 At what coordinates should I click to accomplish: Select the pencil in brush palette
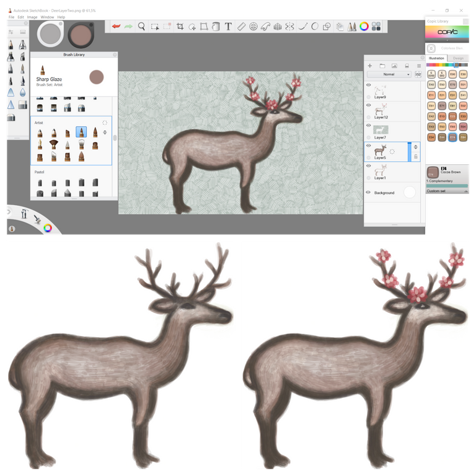[x=11, y=45]
